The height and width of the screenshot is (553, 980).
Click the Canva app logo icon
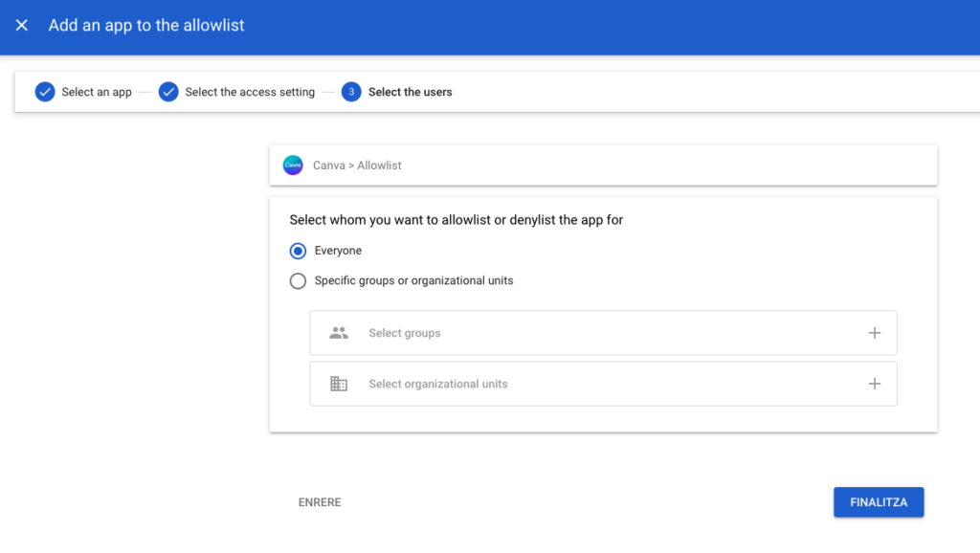coord(293,166)
